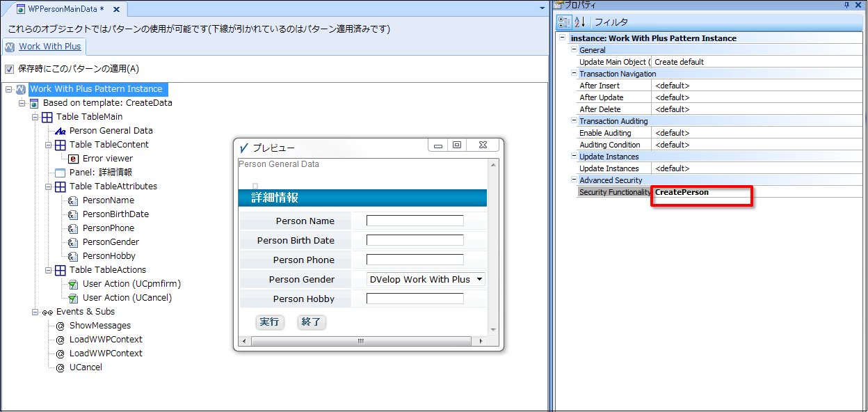Select the Table TableMain grid icon
The width and height of the screenshot is (868, 412).
tap(47, 117)
